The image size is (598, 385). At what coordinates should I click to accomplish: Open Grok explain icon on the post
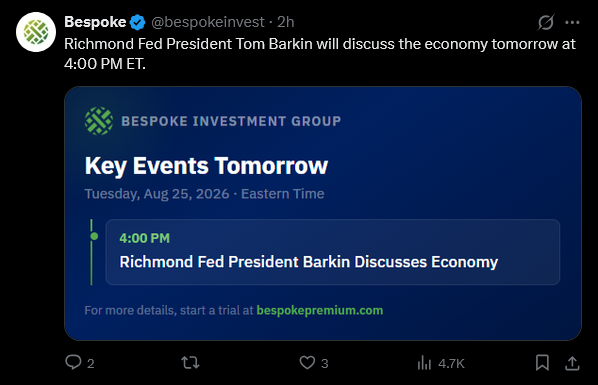(x=546, y=23)
